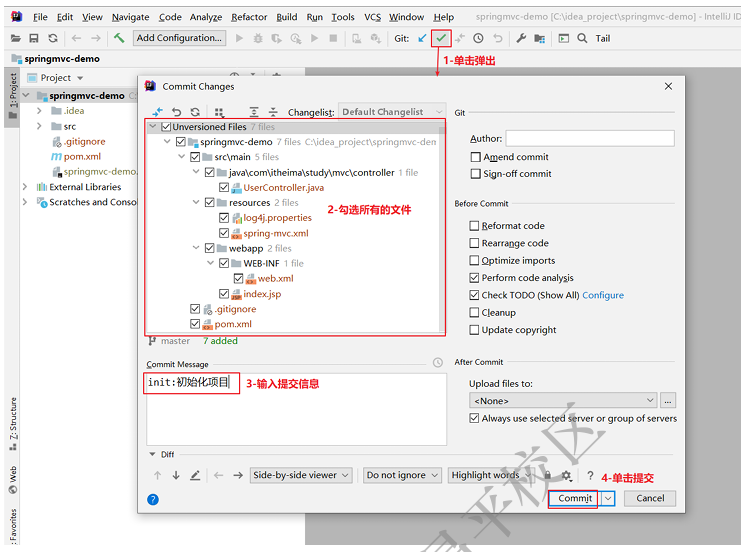Screen dimensions: 744x552
Task: Uncheck the pom.xml checkbox in the commit list
Action: (195, 324)
